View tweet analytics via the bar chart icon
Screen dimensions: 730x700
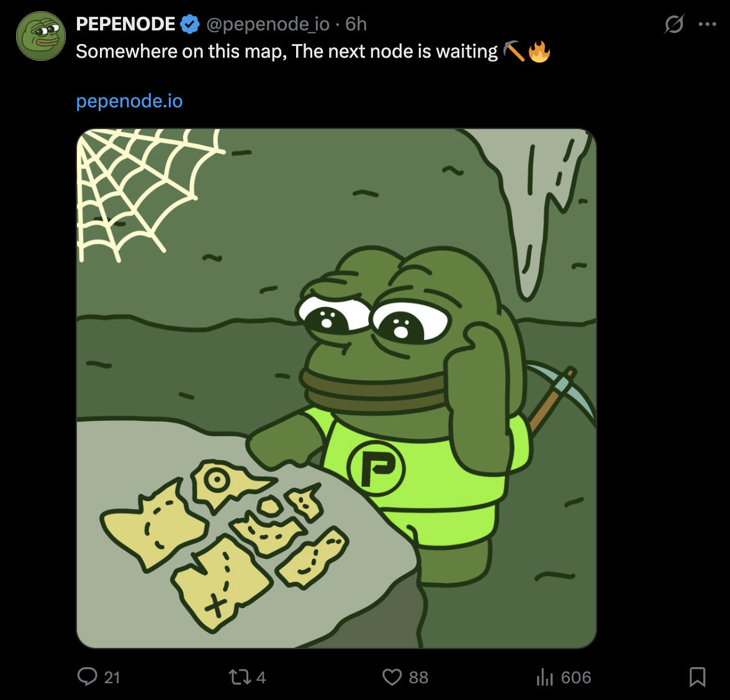[x=544, y=677]
